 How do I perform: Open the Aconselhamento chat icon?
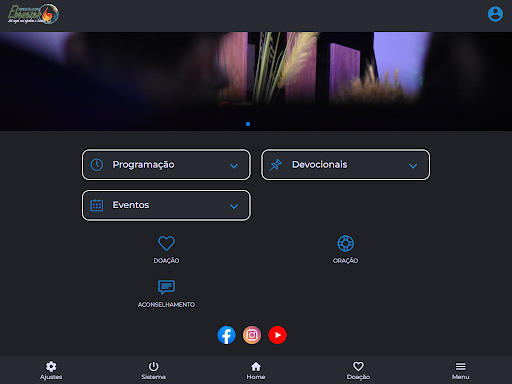166,287
